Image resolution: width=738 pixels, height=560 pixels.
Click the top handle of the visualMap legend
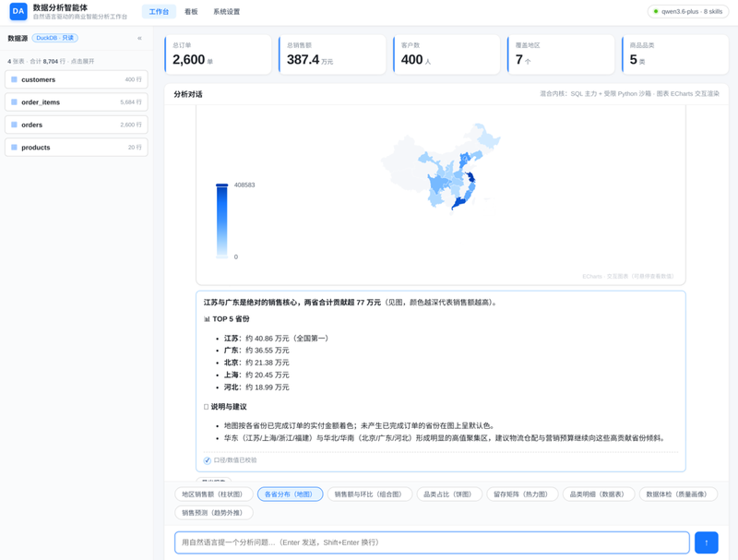(221, 185)
